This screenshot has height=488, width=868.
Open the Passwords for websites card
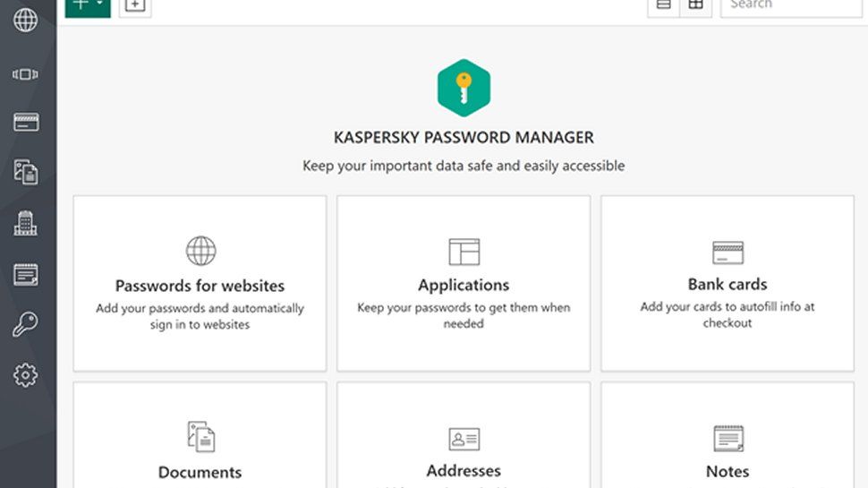pyautogui.click(x=200, y=283)
